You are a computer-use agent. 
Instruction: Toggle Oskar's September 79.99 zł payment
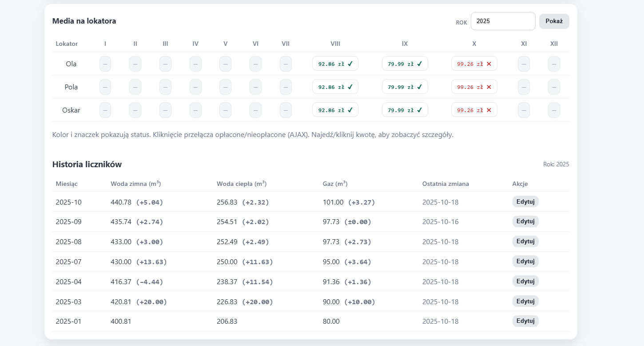click(405, 110)
